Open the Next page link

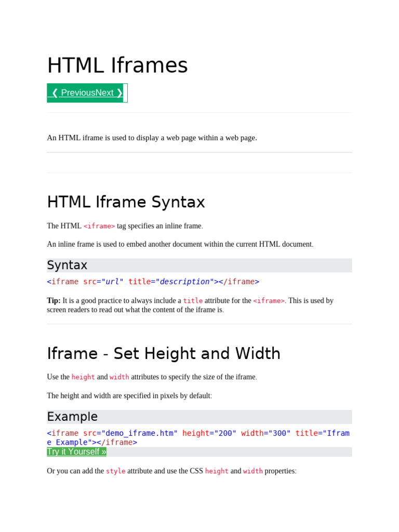click(104, 93)
